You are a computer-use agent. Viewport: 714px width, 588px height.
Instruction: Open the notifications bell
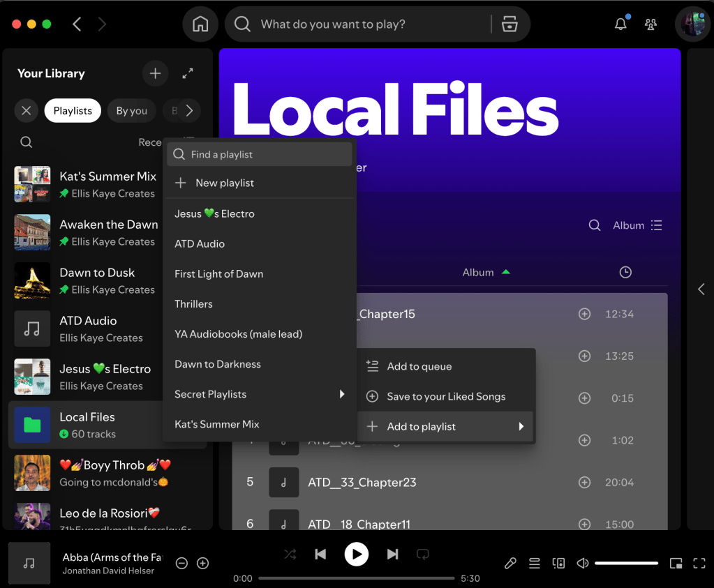click(x=620, y=24)
